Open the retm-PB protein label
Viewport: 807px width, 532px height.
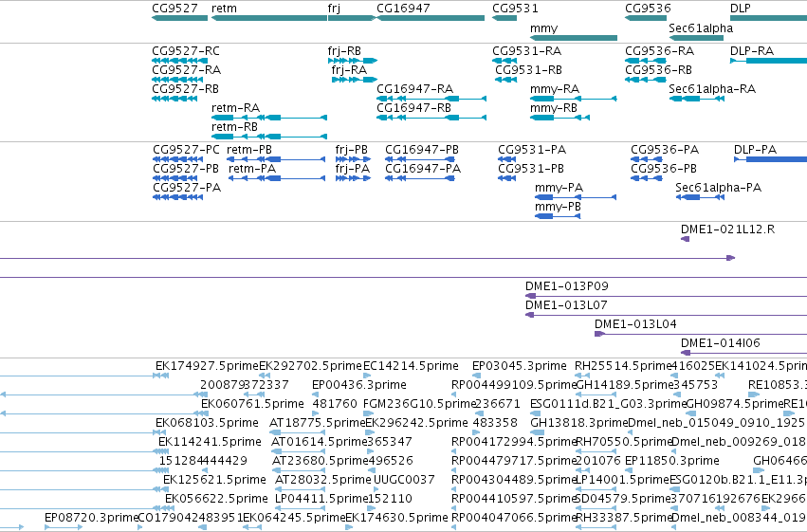[x=249, y=150]
